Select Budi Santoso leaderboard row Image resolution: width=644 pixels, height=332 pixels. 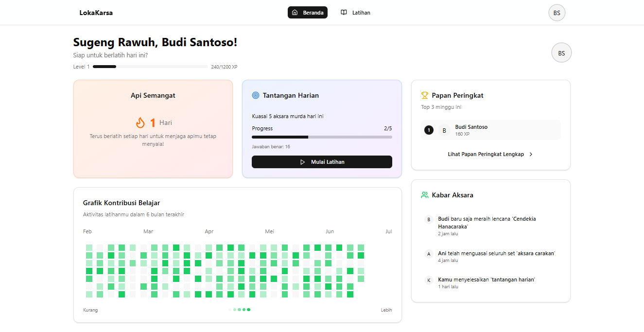[490, 130]
